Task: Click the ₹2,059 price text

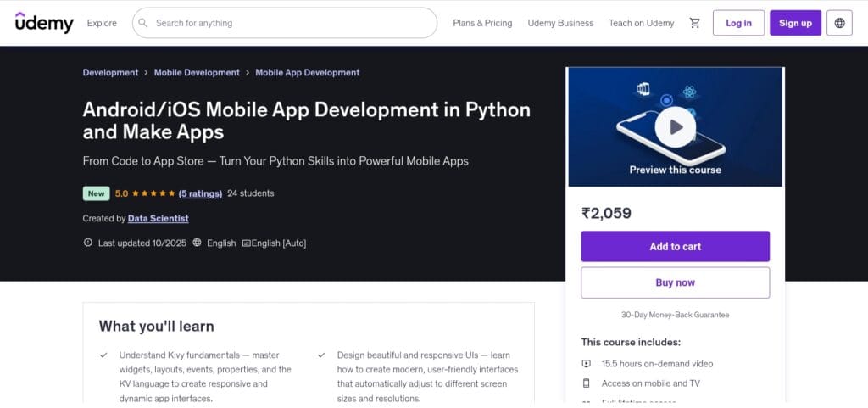Action: tap(606, 213)
